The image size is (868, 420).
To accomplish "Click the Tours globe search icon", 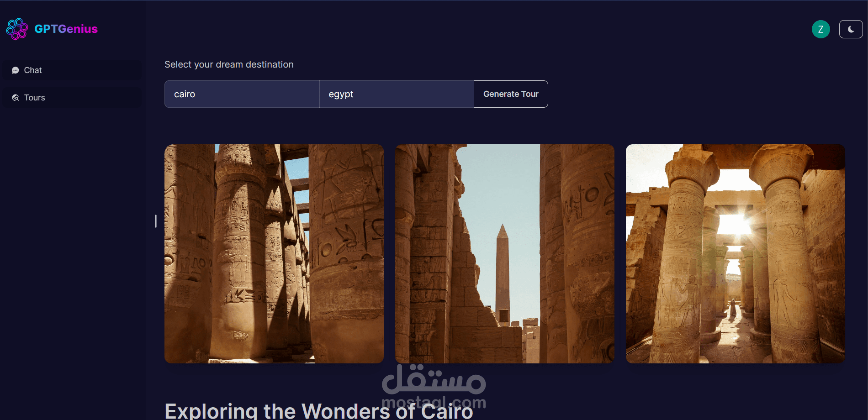I will (15, 98).
